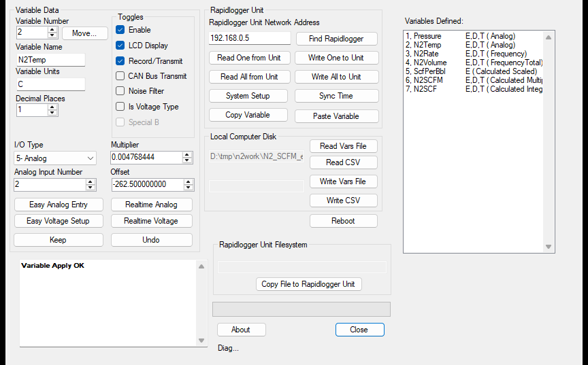Toggle the LCD Display checkbox
Screen dimensions: 588x365
click(x=120, y=46)
